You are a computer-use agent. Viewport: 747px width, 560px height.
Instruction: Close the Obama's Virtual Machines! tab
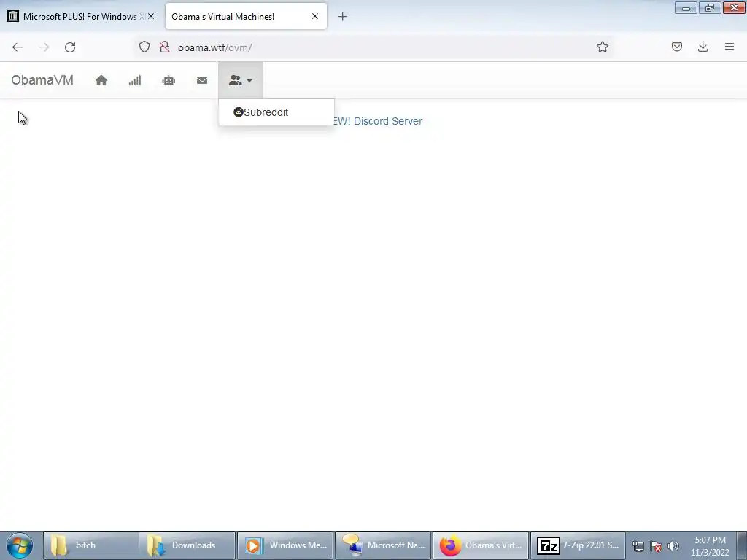pos(315,16)
